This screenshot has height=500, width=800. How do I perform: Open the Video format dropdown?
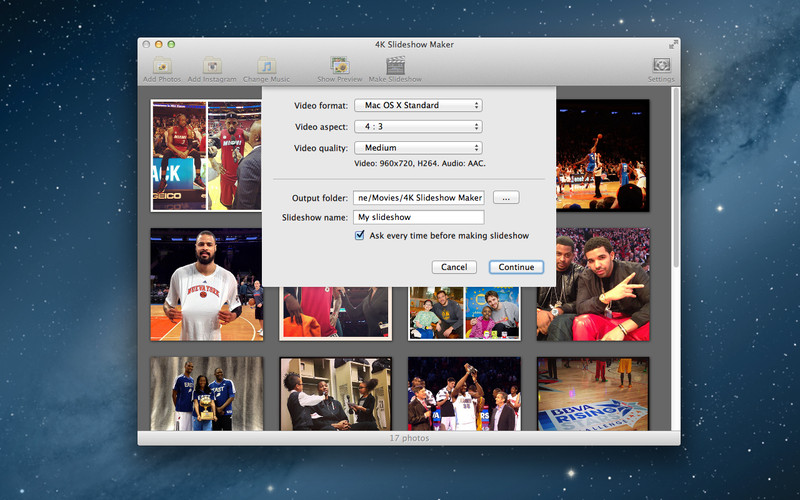(x=418, y=105)
